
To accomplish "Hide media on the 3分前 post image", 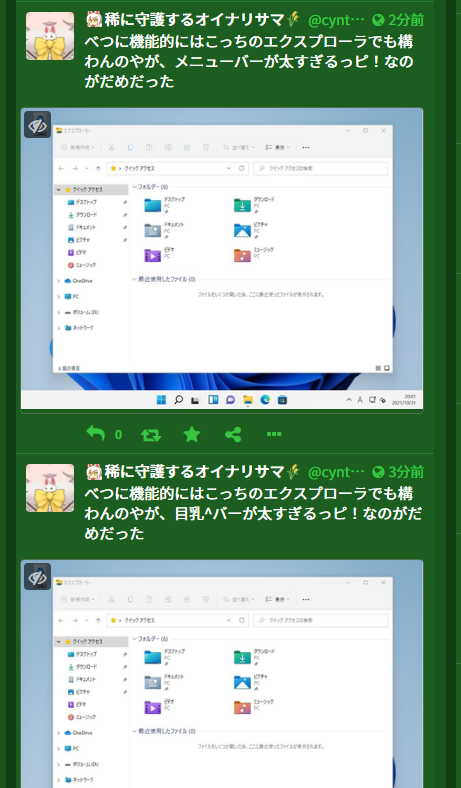I will click(x=37, y=576).
